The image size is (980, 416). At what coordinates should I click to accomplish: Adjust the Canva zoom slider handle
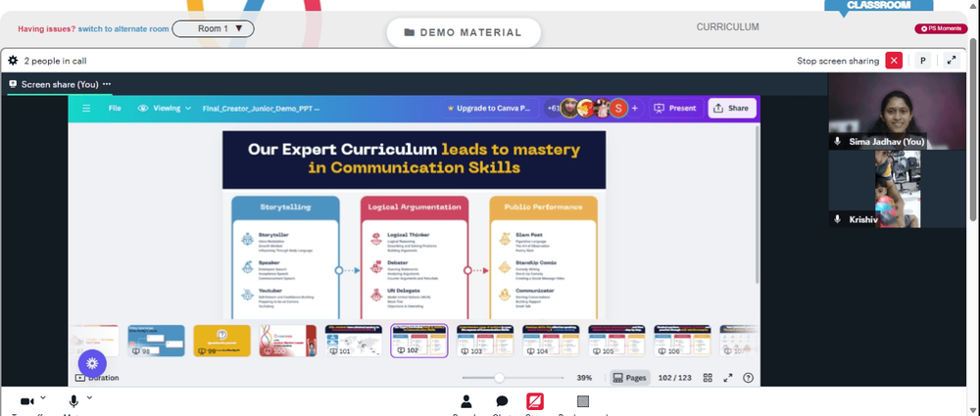[499, 378]
